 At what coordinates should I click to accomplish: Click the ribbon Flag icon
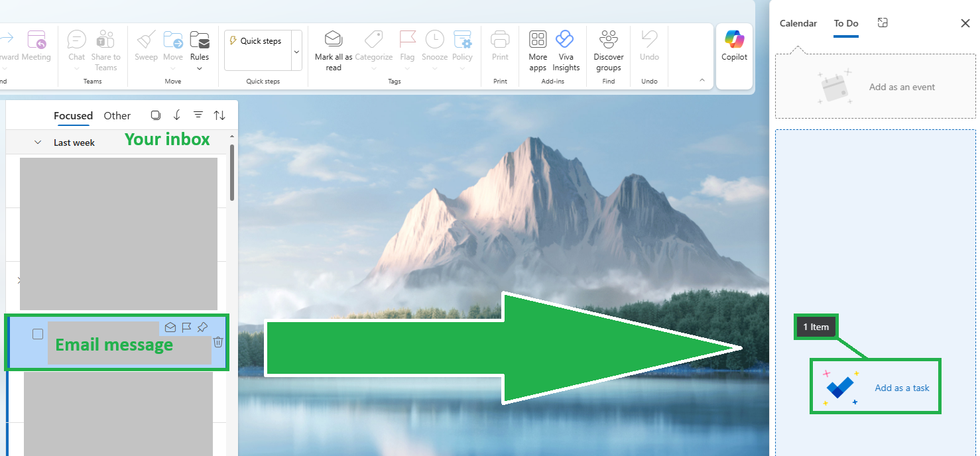click(407, 40)
